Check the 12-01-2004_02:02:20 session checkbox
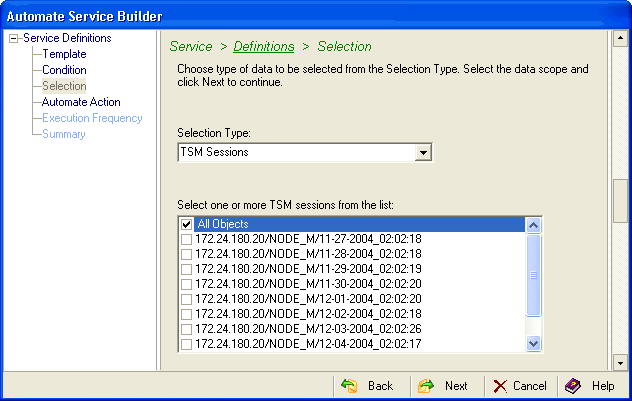This screenshot has width=632, height=401. click(186, 299)
